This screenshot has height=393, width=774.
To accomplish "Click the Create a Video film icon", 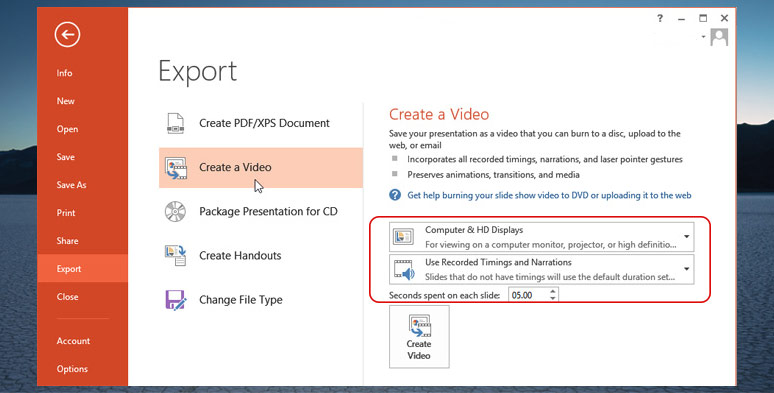I will coord(176,168).
